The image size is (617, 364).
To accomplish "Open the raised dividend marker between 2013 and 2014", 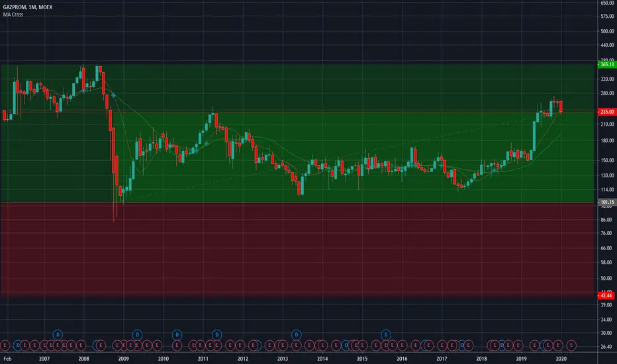I will coord(297,335).
